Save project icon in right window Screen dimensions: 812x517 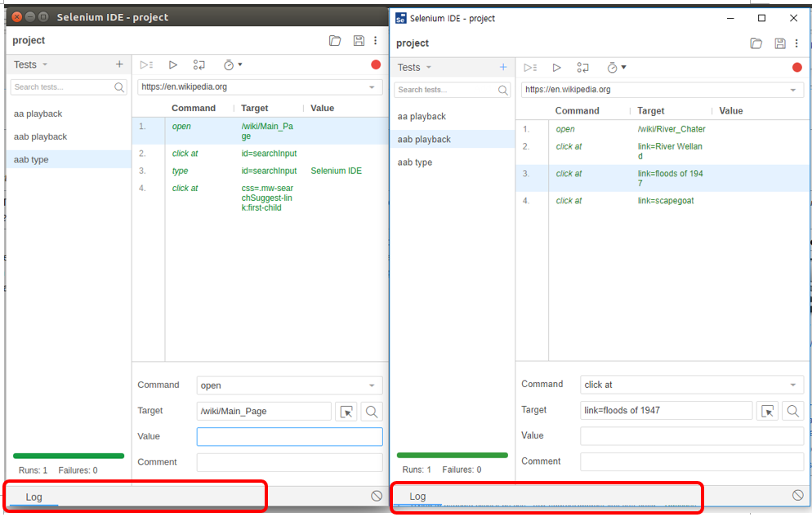780,43
